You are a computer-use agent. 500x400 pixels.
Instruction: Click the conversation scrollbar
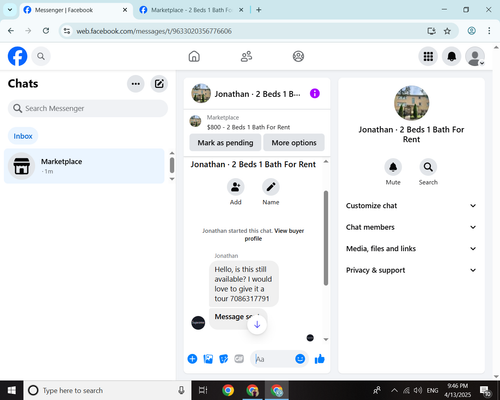pyautogui.click(x=326, y=238)
